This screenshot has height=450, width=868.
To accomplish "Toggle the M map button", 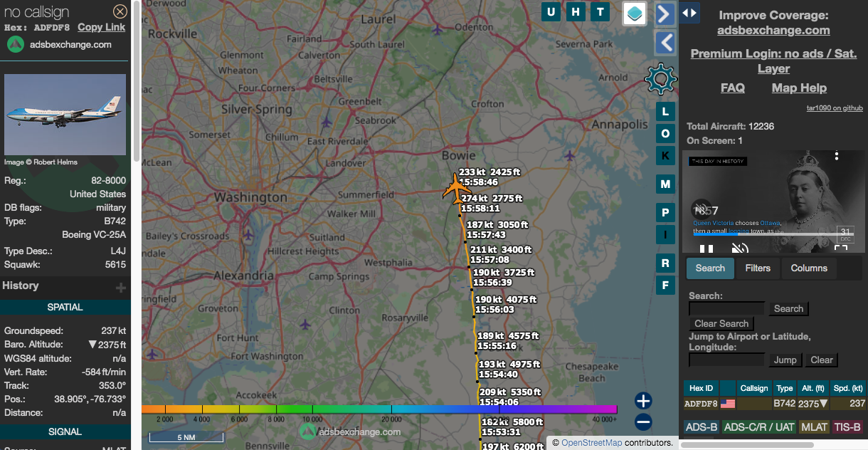I will click(665, 184).
